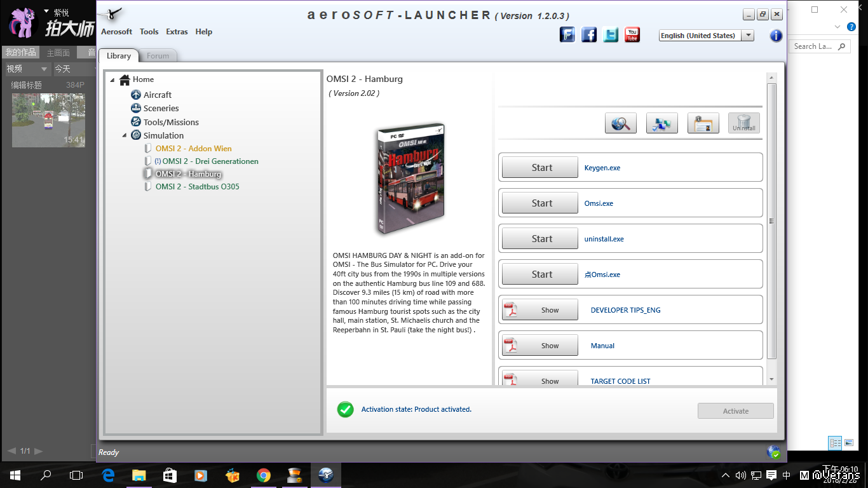868x488 pixels.
Task: Switch to the Library tab
Action: 119,56
